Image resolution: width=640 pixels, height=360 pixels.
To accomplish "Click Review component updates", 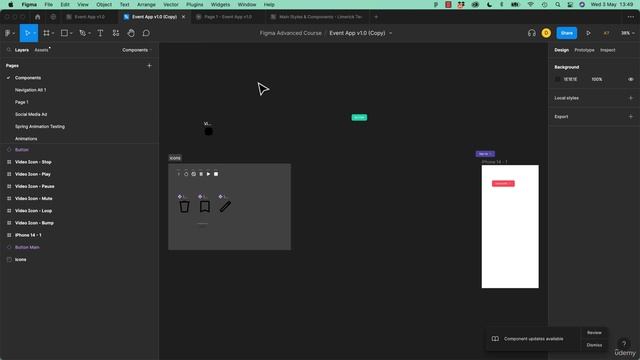I will click(594, 333).
